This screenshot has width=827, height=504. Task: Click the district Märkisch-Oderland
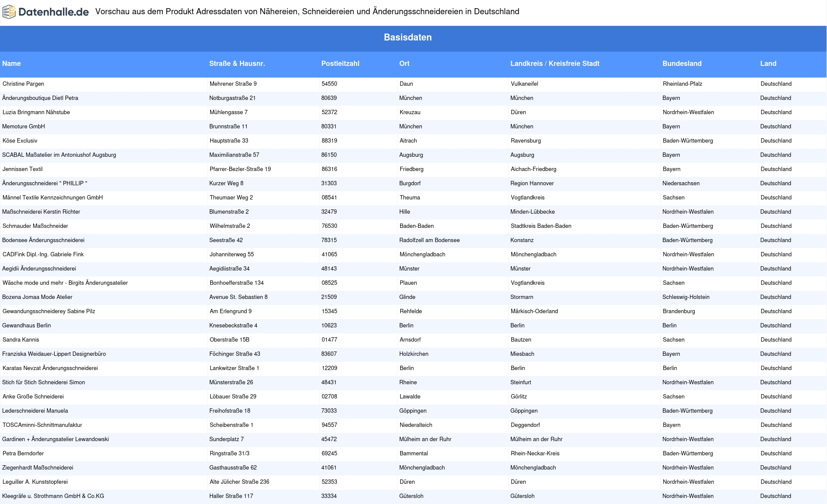coord(535,311)
